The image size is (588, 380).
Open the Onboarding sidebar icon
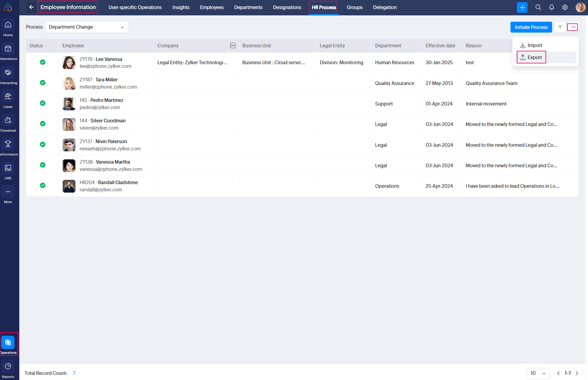(x=8, y=73)
